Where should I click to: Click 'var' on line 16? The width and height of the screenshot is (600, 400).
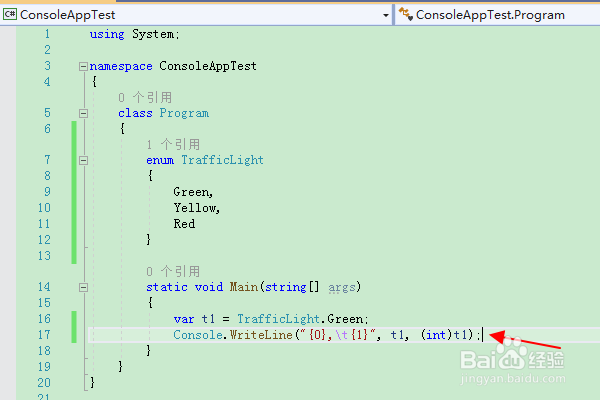pyautogui.click(x=184, y=319)
